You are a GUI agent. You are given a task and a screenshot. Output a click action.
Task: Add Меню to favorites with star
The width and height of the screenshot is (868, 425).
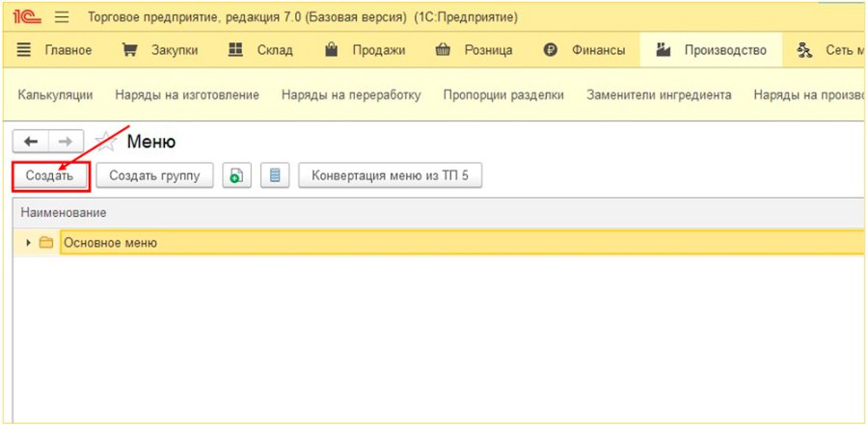106,142
